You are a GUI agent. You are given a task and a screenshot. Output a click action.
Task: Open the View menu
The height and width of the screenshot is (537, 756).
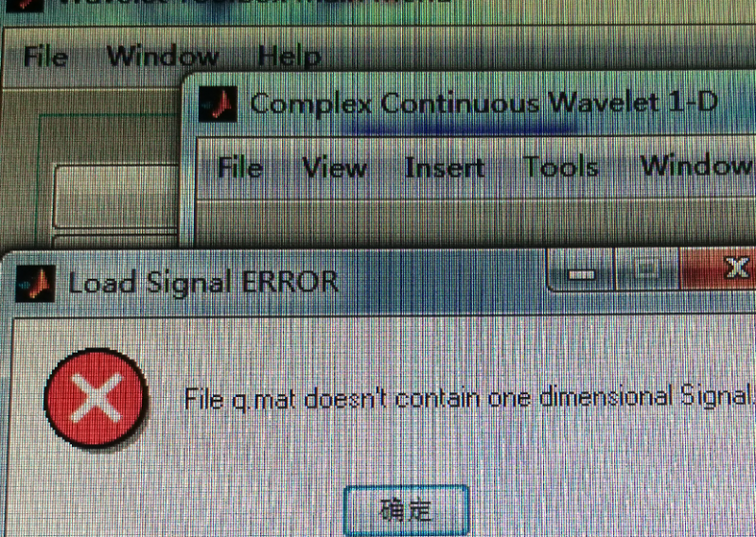pos(335,167)
